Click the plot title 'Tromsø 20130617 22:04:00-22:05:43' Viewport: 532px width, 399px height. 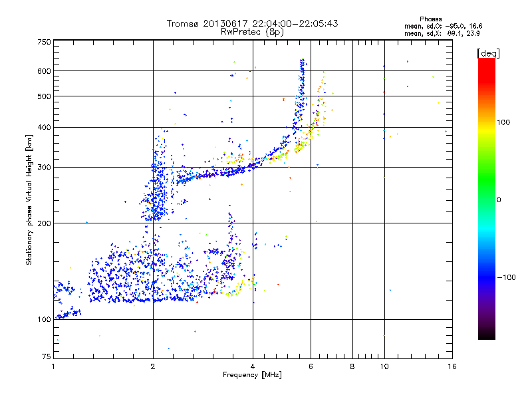(252, 23)
